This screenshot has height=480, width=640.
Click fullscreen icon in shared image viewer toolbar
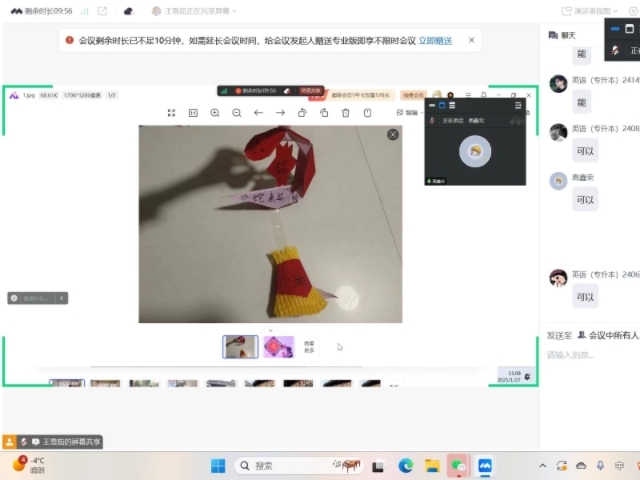tap(171, 113)
